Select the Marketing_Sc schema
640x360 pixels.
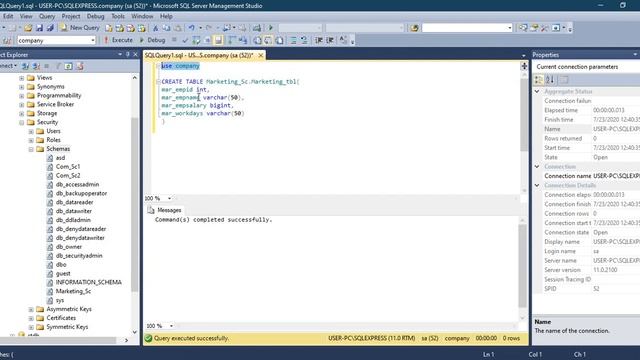[73, 291]
